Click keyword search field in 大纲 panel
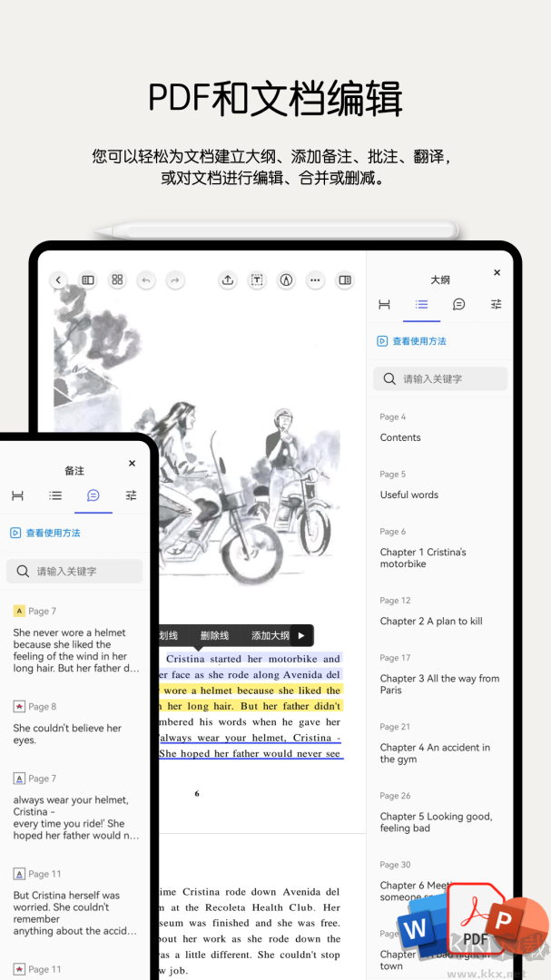The width and height of the screenshot is (551, 980). [x=440, y=378]
